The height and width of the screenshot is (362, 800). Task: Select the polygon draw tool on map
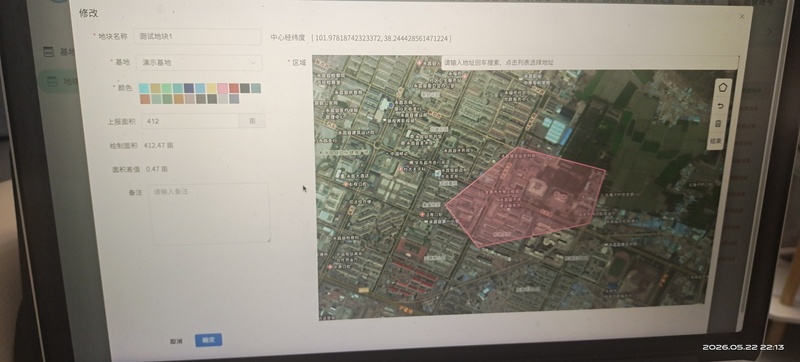point(722,87)
